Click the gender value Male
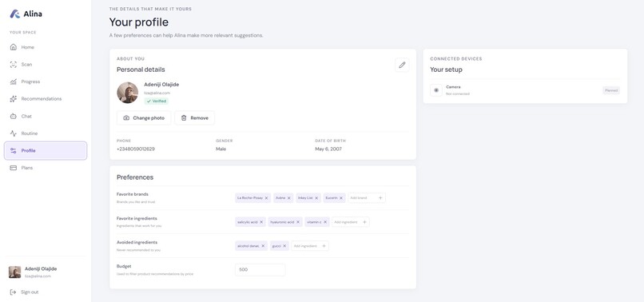Image resolution: width=644 pixels, height=302 pixels. (x=221, y=149)
